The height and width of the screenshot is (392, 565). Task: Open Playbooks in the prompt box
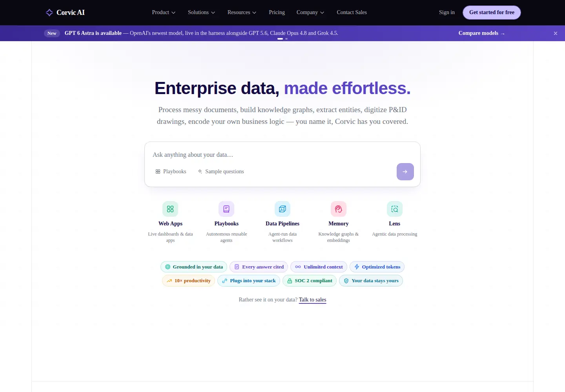click(x=171, y=172)
